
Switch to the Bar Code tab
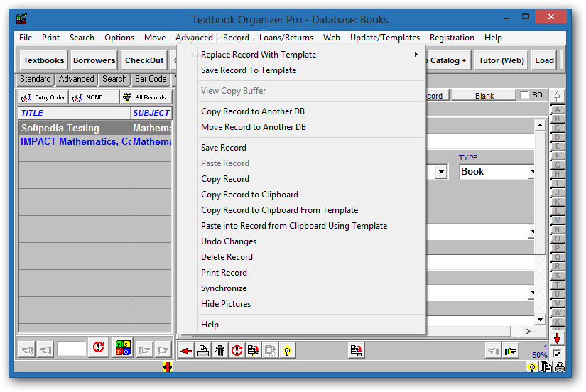coord(151,79)
